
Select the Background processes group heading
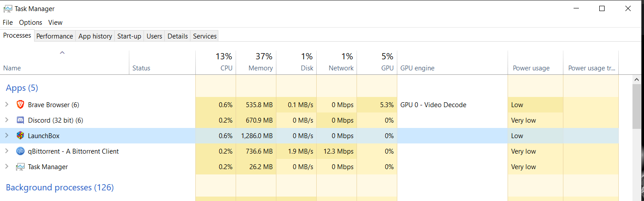[x=60, y=188]
